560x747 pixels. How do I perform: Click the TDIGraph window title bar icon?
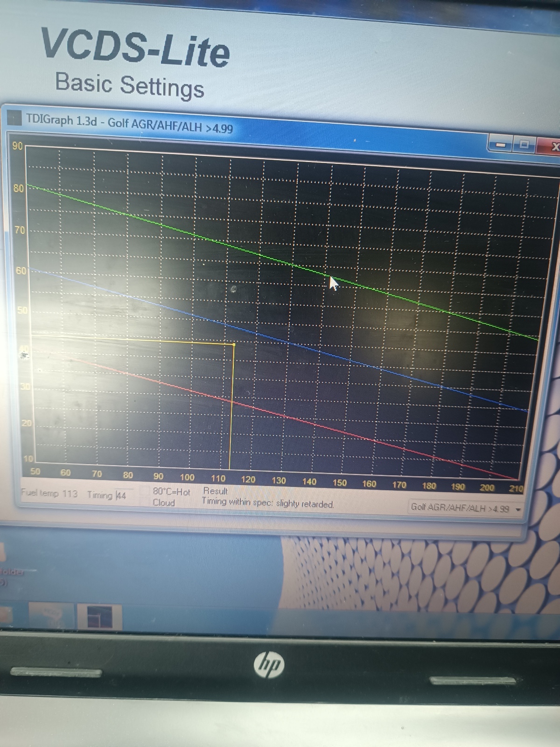[x=15, y=117]
